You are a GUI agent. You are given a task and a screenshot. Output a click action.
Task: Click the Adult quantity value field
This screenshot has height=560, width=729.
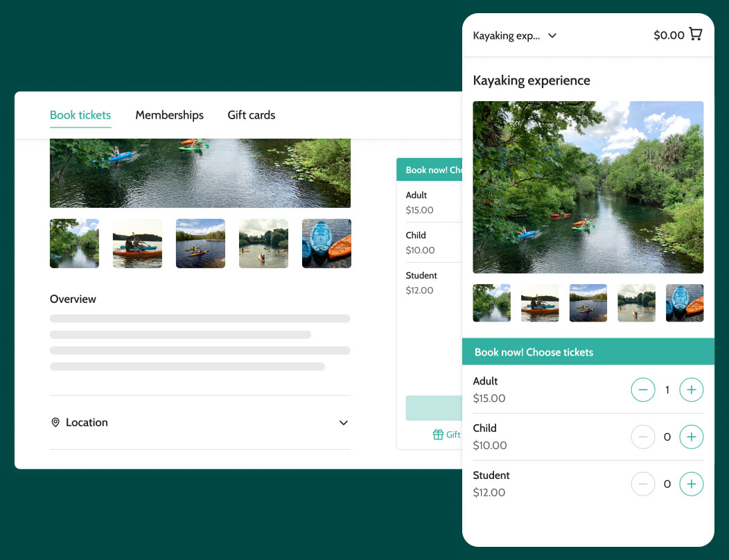pyautogui.click(x=667, y=390)
